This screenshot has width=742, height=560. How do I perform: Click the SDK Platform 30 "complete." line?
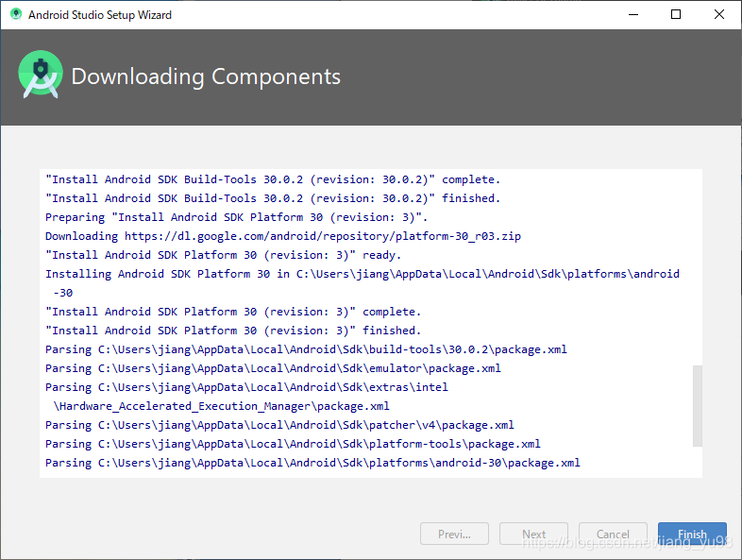[233, 312]
